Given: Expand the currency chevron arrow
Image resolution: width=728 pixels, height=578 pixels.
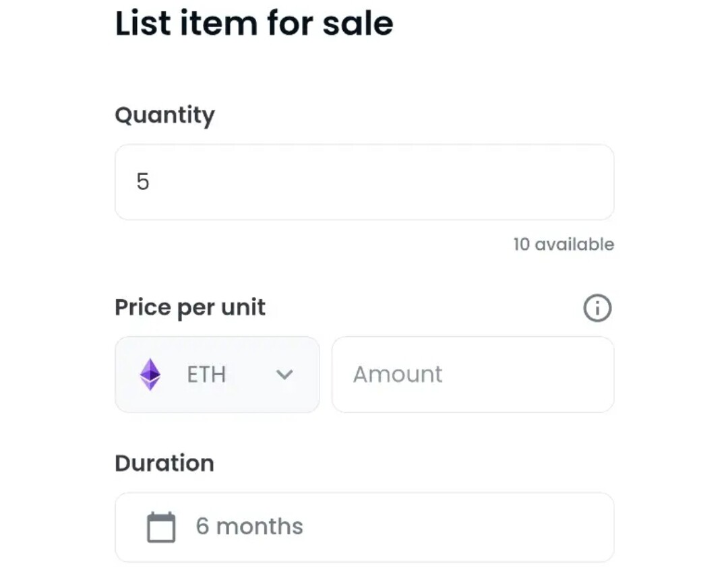Looking at the screenshot, I should coord(284,375).
